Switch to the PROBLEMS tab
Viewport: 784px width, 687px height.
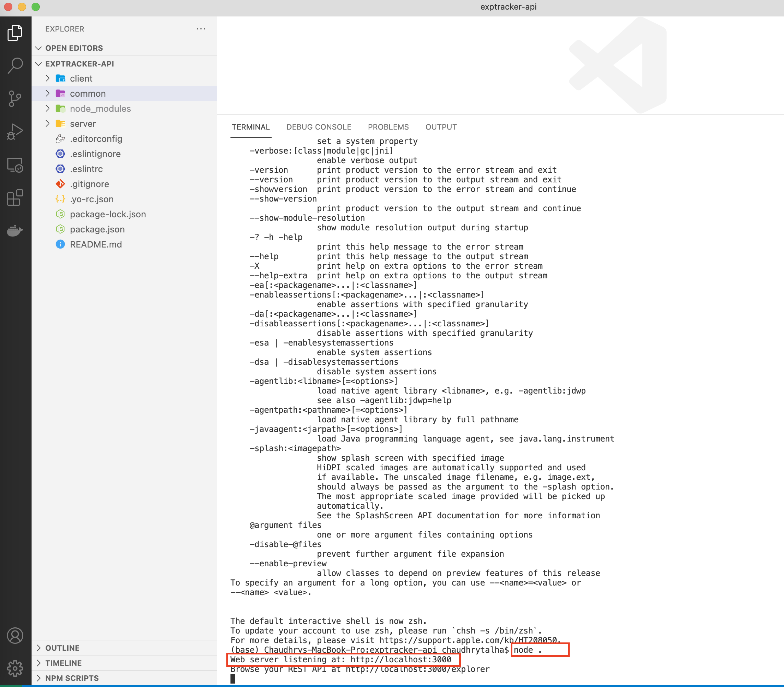[x=388, y=127]
